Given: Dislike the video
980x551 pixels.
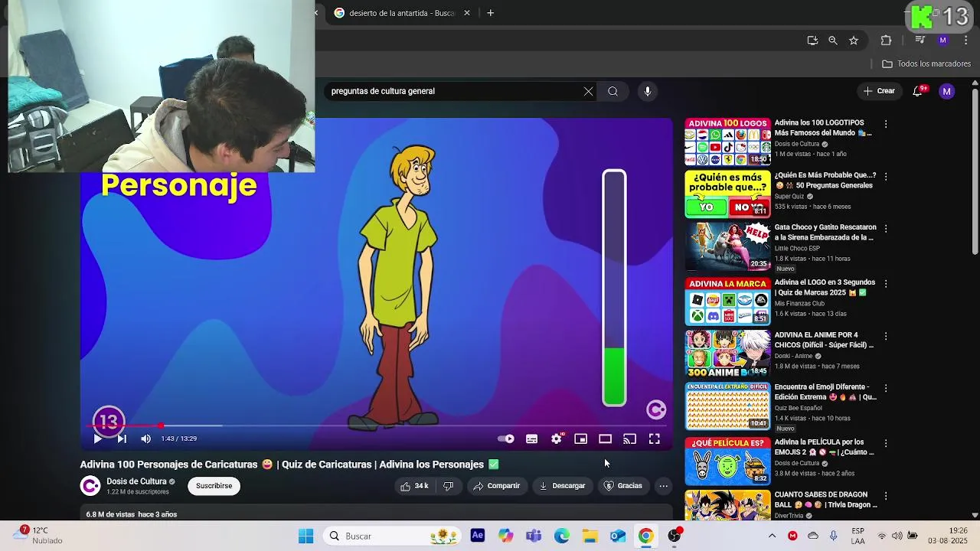Looking at the screenshot, I should tap(449, 486).
